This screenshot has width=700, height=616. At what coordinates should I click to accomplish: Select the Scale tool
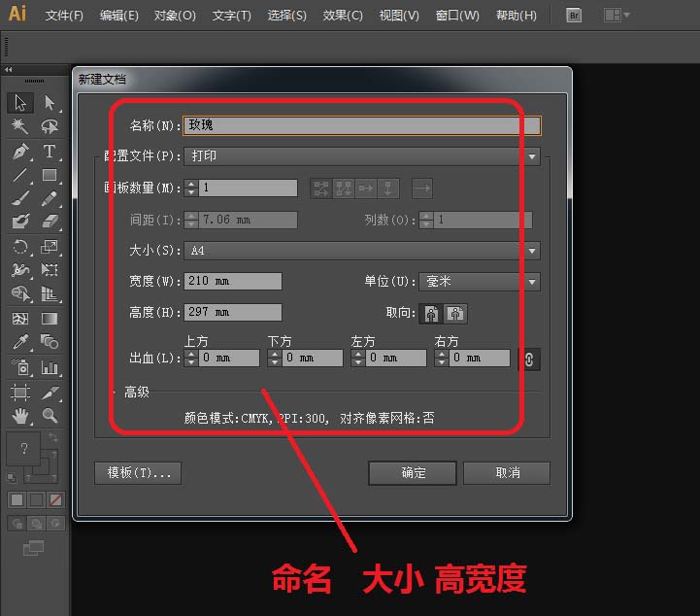click(x=50, y=247)
